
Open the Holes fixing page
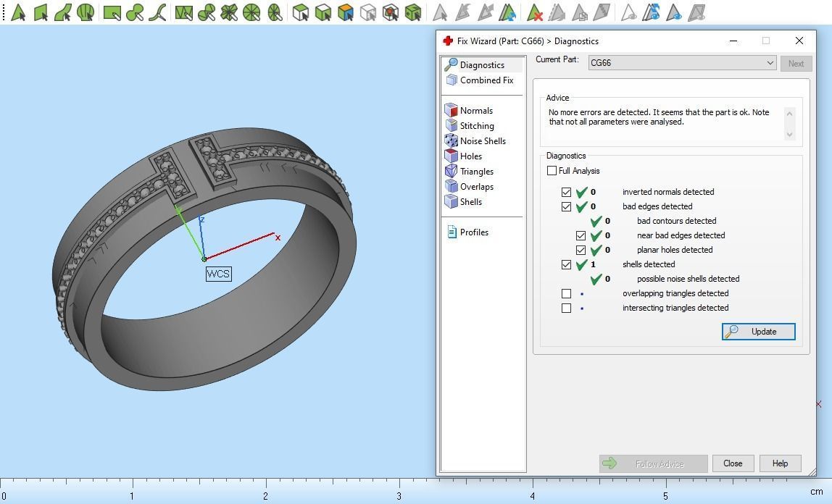(x=464, y=156)
